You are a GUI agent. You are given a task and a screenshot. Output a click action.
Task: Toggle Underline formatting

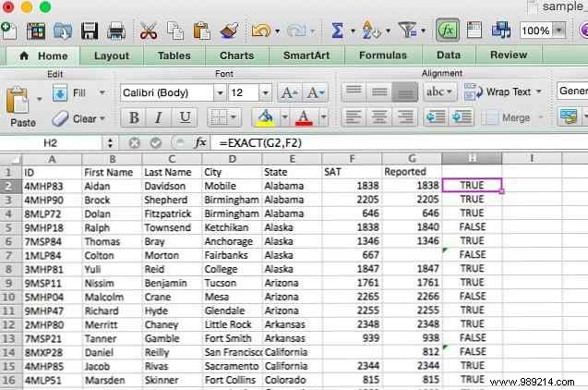tap(184, 118)
